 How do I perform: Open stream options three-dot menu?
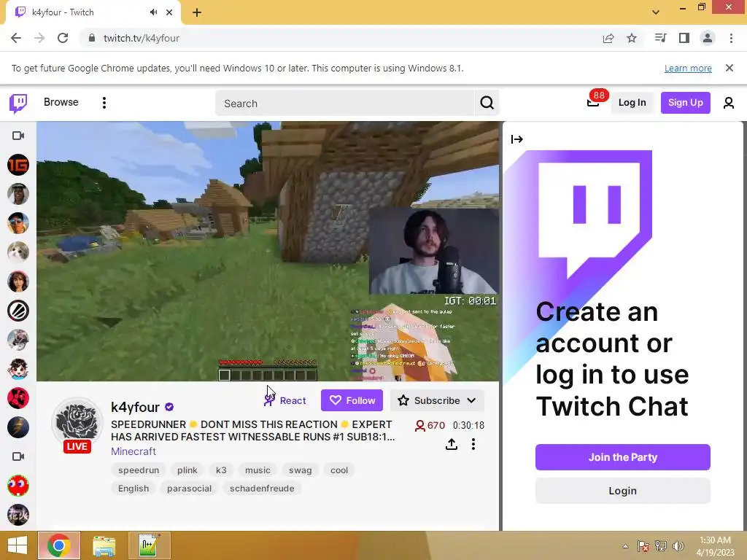473,444
